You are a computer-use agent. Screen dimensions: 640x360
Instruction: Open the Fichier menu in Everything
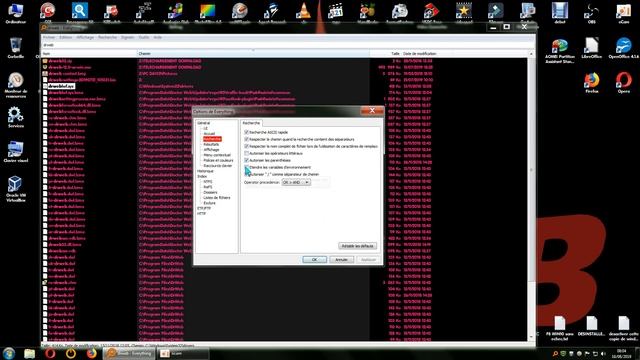(49, 37)
